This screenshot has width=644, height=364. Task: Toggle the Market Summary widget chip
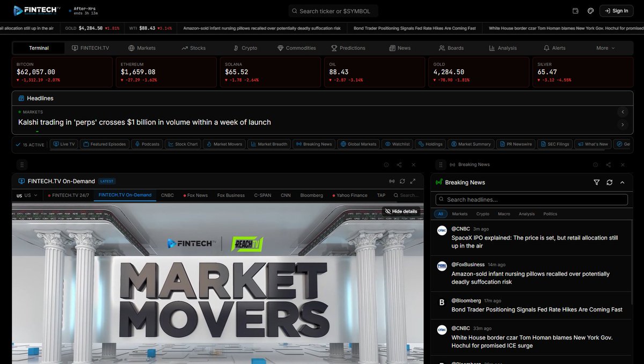pos(471,144)
